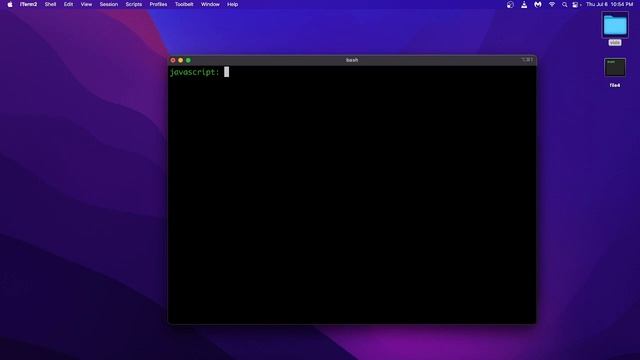Screen dimensions: 640x360
Task: Open the iTerm2 application menu
Action: pos(29,4)
